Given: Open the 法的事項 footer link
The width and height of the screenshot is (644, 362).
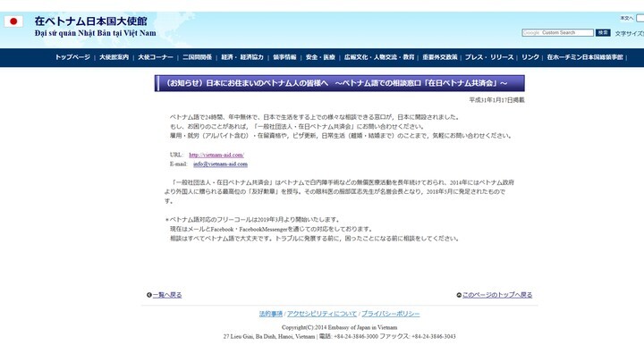Looking at the screenshot, I should point(271,314).
